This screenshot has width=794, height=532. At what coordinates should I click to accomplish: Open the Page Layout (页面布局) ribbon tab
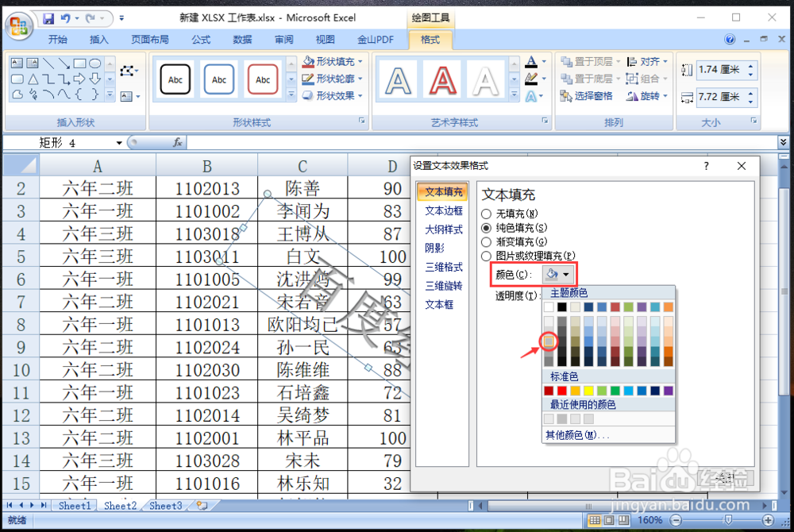(x=149, y=40)
